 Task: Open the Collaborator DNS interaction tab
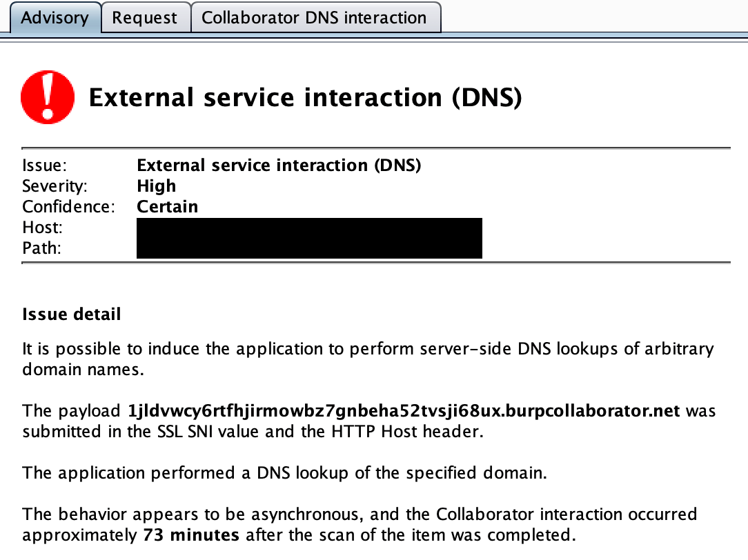(315, 17)
